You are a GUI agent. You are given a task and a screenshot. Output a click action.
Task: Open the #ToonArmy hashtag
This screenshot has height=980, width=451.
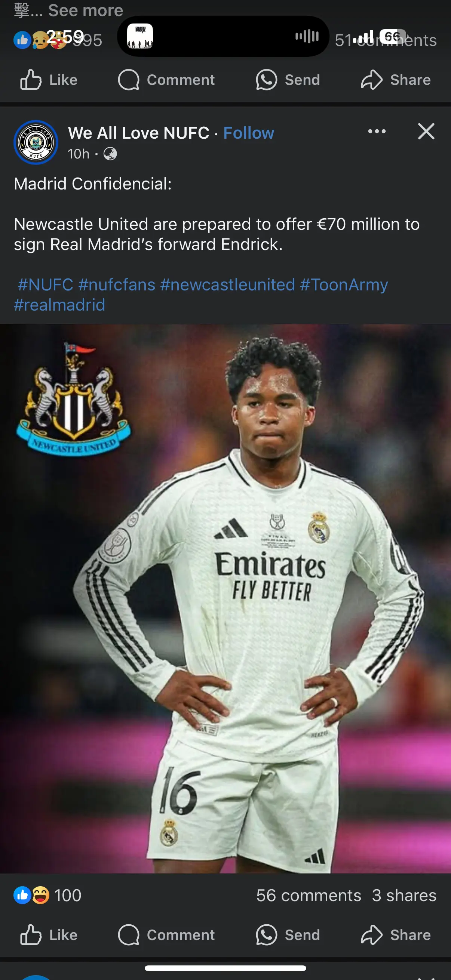[344, 284]
